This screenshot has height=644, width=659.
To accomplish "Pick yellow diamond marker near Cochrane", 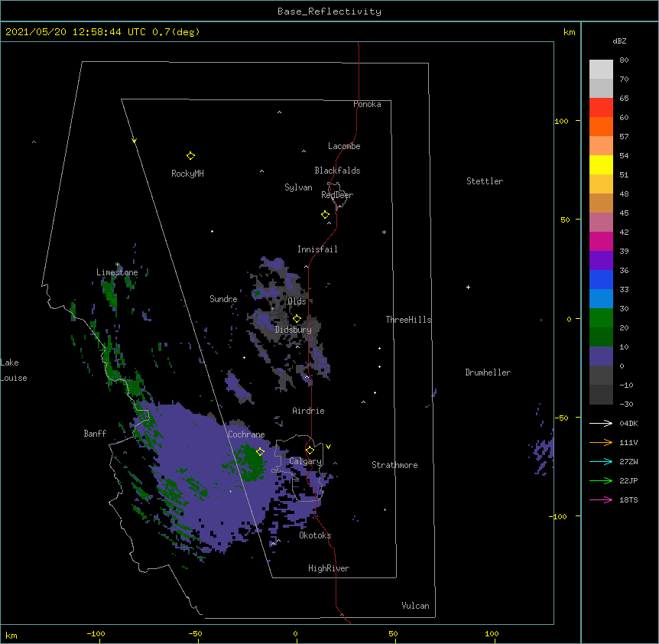I will [260, 452].
